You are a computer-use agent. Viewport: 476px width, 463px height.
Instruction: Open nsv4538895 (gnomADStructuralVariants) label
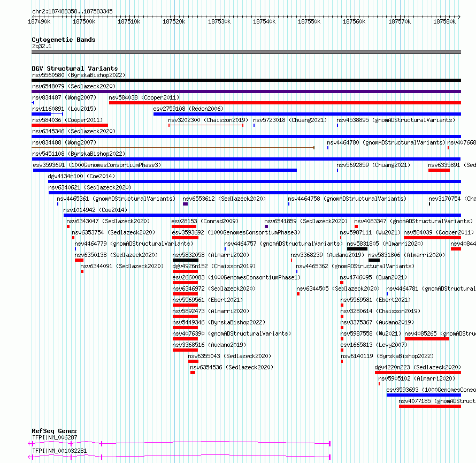396,120
